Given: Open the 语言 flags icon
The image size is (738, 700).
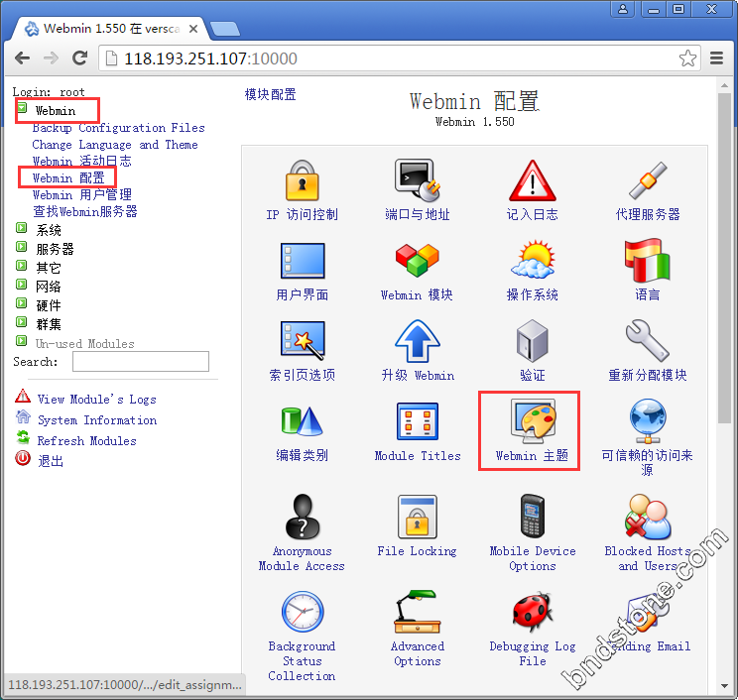Looking at the screenshot, I should click(648, 260).
